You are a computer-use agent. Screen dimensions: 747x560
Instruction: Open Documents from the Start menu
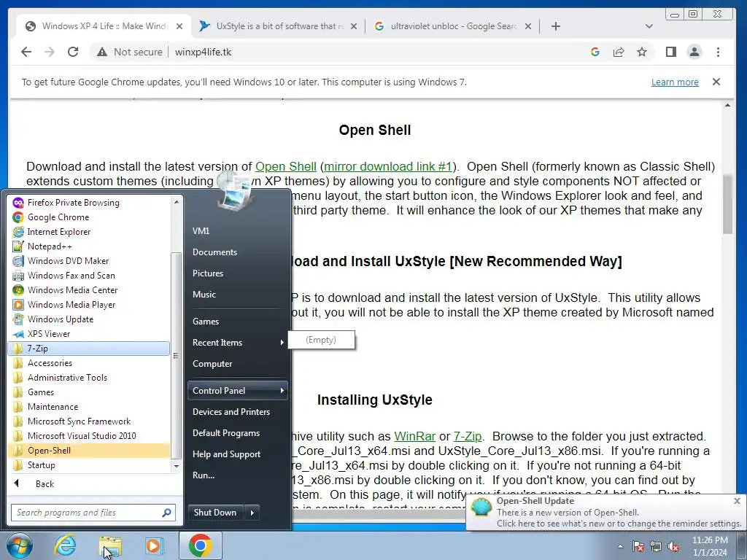click(237, 252)
